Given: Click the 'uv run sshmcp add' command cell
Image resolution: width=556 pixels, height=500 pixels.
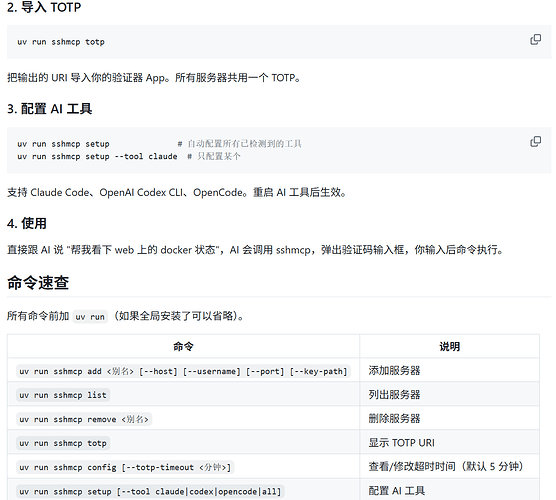Looking at the screenshot, I should (183, 371).
